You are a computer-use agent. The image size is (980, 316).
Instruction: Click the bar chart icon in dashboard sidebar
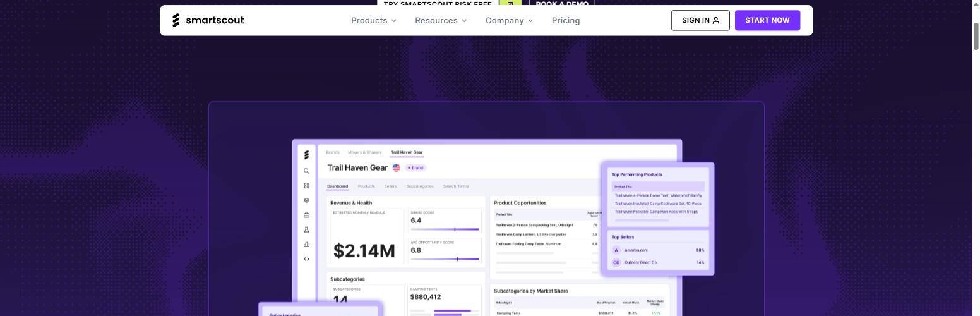pos(307,245)
